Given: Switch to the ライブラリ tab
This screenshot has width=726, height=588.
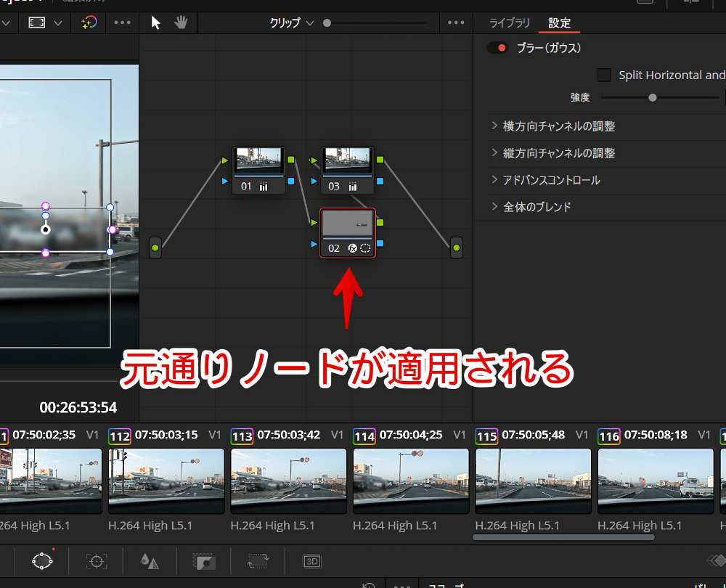Looking at the screenshot, I should point(510,23).
